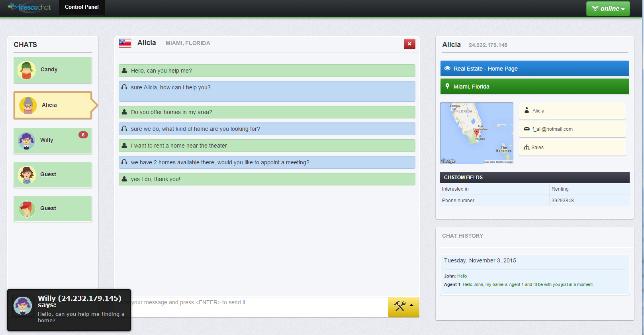Click the Sales department icon

pyautogui.click(x=527, y=147)
